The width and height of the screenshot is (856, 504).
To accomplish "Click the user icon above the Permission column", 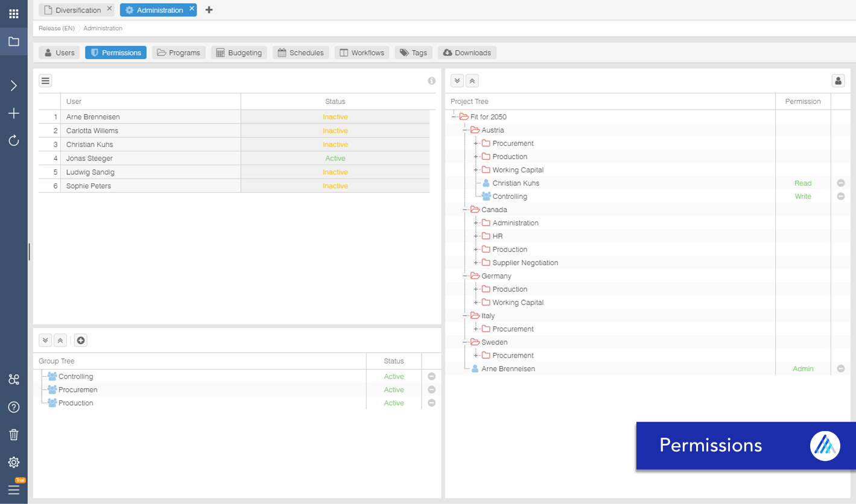I will click(x=838, y=80).
